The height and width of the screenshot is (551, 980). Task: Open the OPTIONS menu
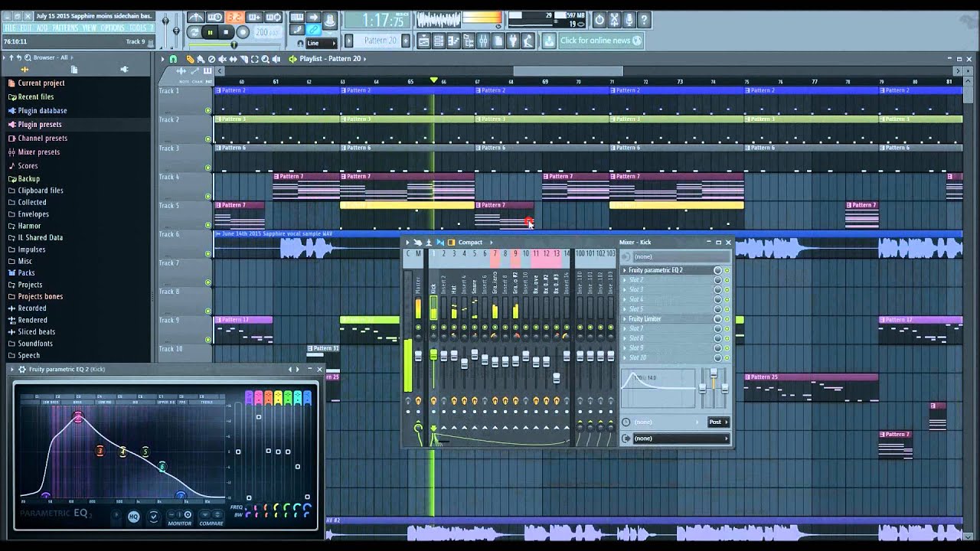click(113, 28)
